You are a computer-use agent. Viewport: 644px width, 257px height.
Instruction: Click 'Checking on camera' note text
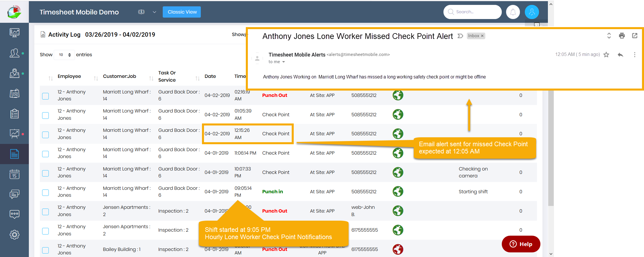(x=473, y=172)
